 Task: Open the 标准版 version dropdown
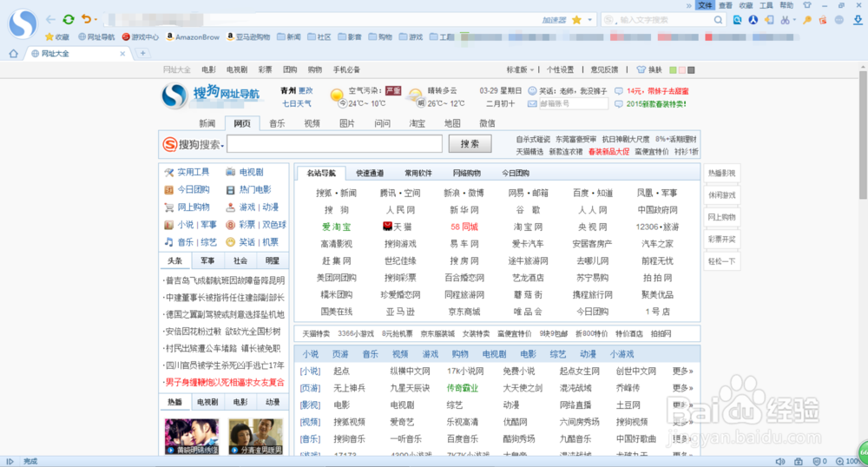[x=520, y=69]
